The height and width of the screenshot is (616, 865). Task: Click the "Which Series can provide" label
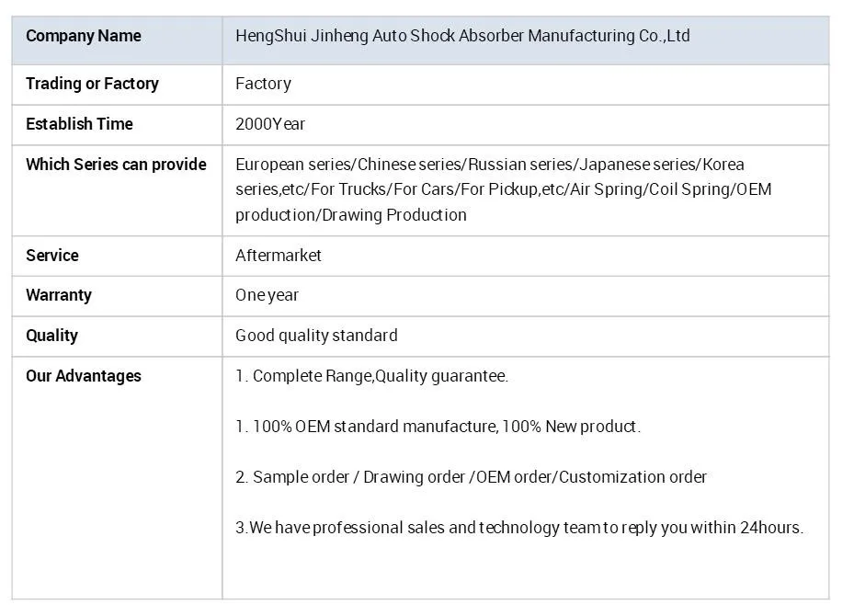pos(116,165)
